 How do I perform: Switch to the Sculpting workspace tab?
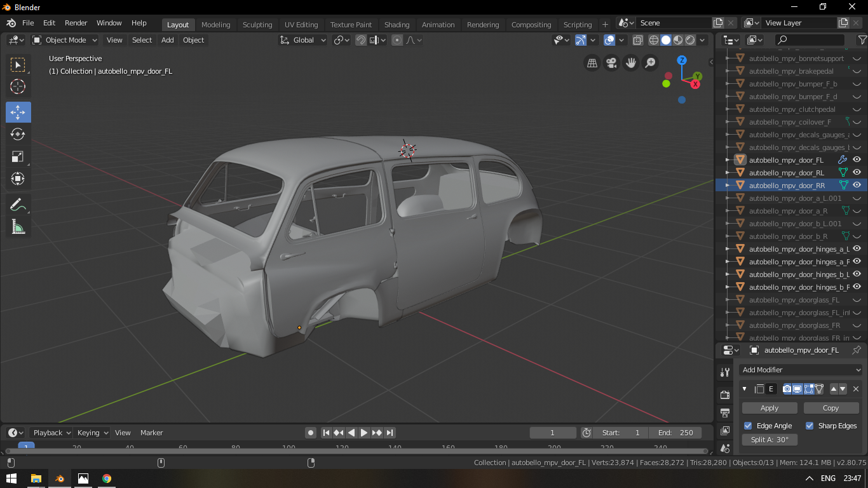click(257, 25)
